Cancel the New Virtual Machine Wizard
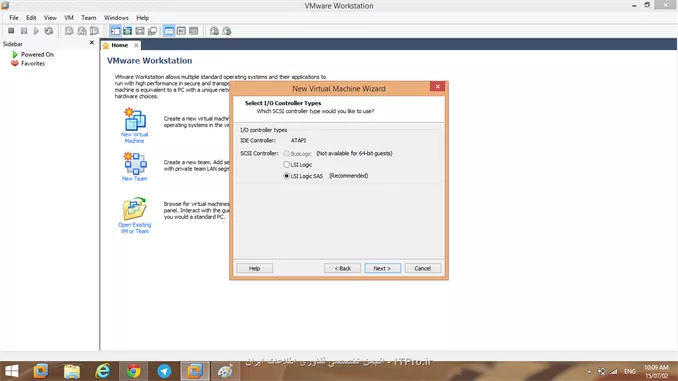 tap(422, 269)
